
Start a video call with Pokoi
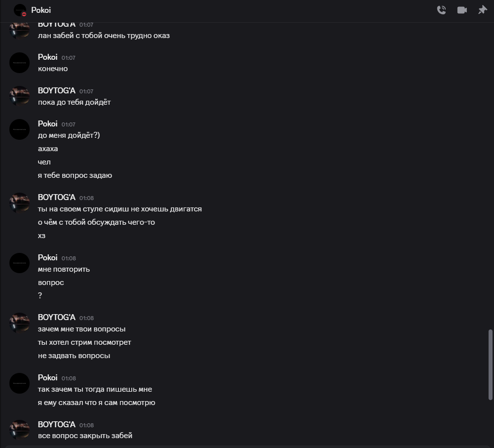(462, 10)
